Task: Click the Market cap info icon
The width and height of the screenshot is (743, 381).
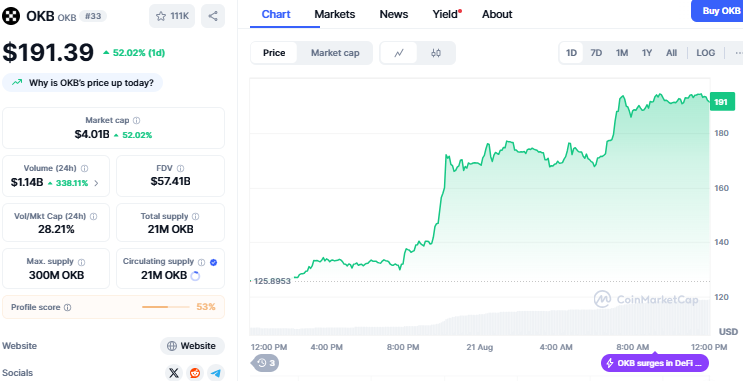Action: click(136, 121)
